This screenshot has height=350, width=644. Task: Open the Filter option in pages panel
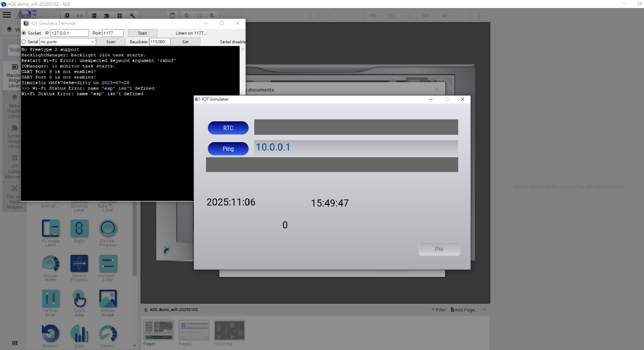[x=439, y=310]
